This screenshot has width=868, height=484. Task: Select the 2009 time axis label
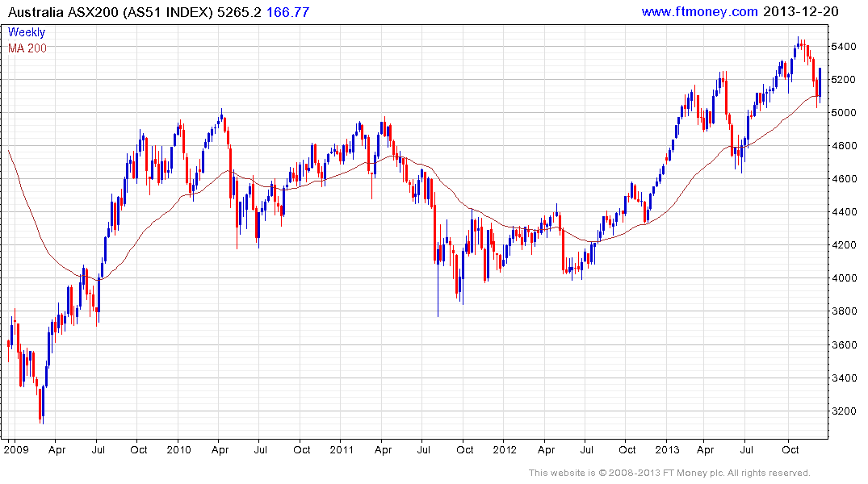point(15,449)
